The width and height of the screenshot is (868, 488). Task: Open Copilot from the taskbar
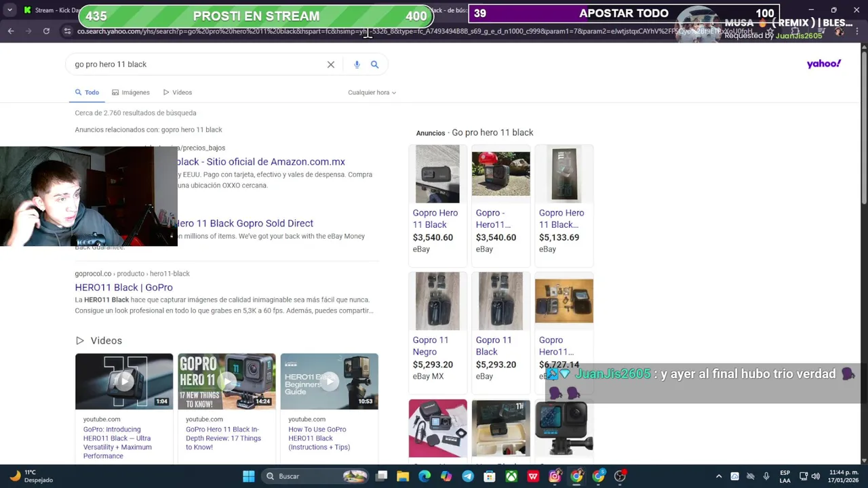446,476
